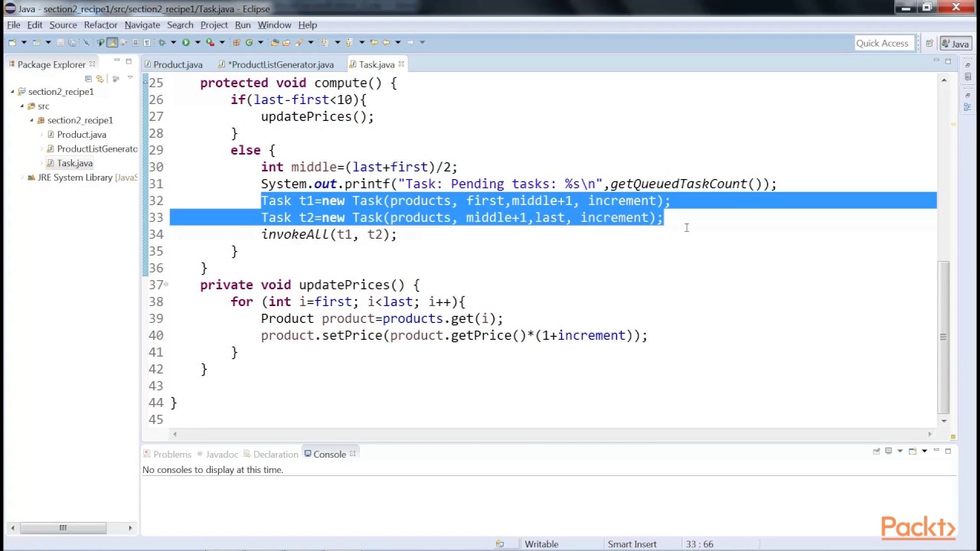This screenshot has height=551, width=980.
Task: Click the Debug bug toolbar icon
Action: coord(162,42)
